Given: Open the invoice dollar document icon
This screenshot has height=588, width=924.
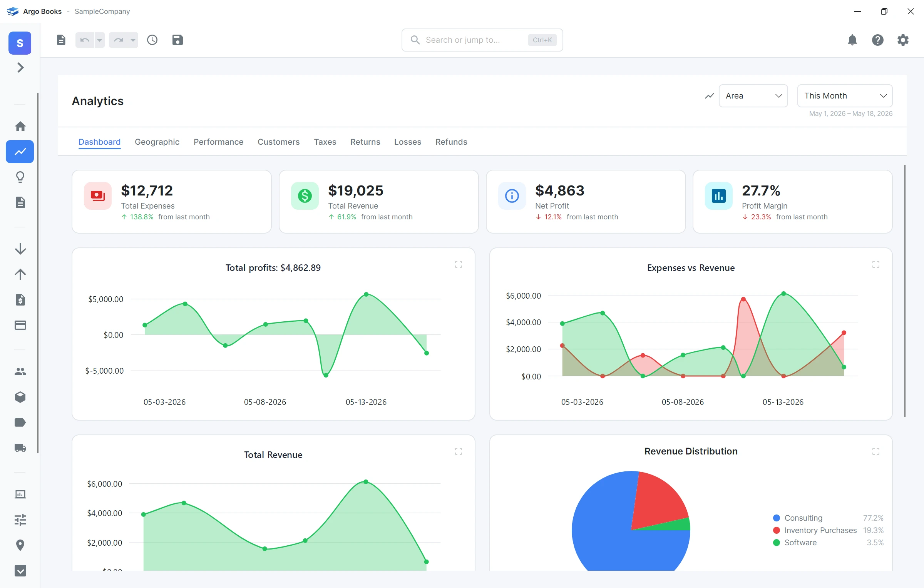Looking at the screenshot, I should [x=20, y=300].
